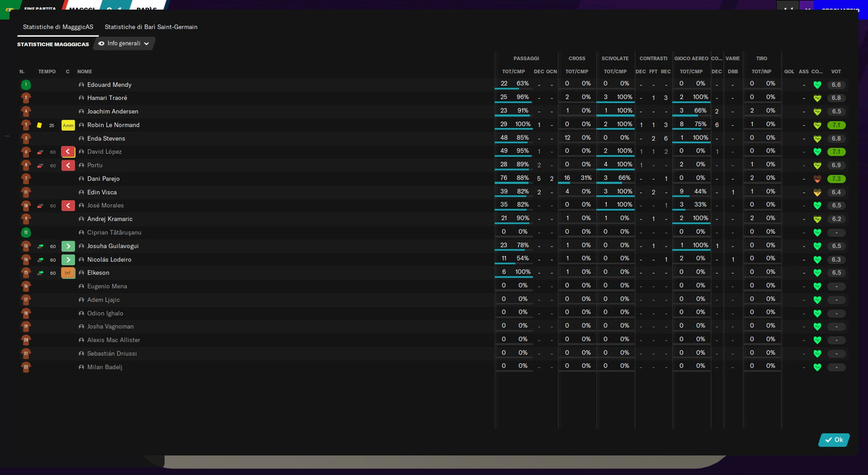This screenshot has height=475, width=868.
Task: Click Enda Stevens' shirt number icon
Action: click(x=26, y=138)
